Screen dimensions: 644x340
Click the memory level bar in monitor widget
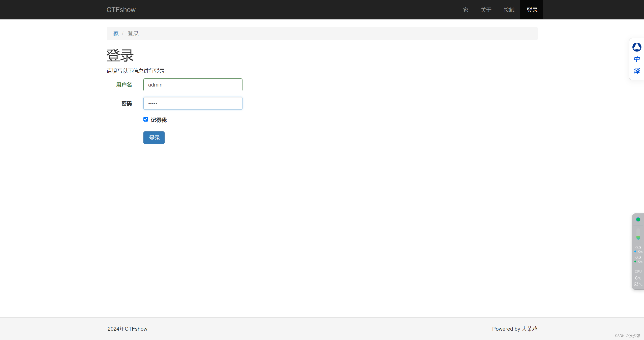(638, 234)
